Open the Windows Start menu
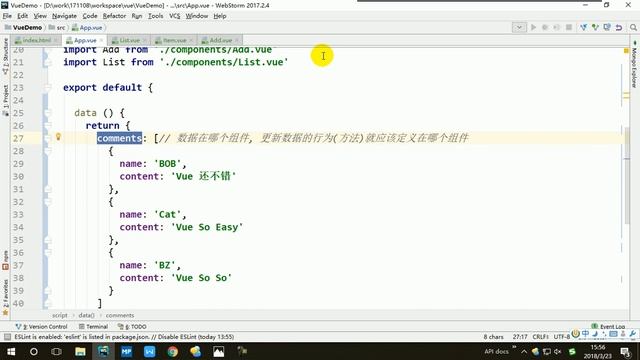Image resolution: width=640 pixels, height=360 pixels. click(x=11, y=351)
